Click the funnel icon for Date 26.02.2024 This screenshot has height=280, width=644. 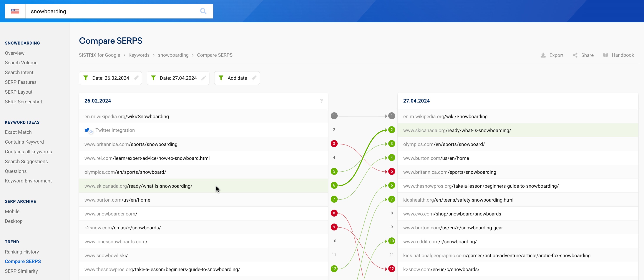click(x=86, y=78)
